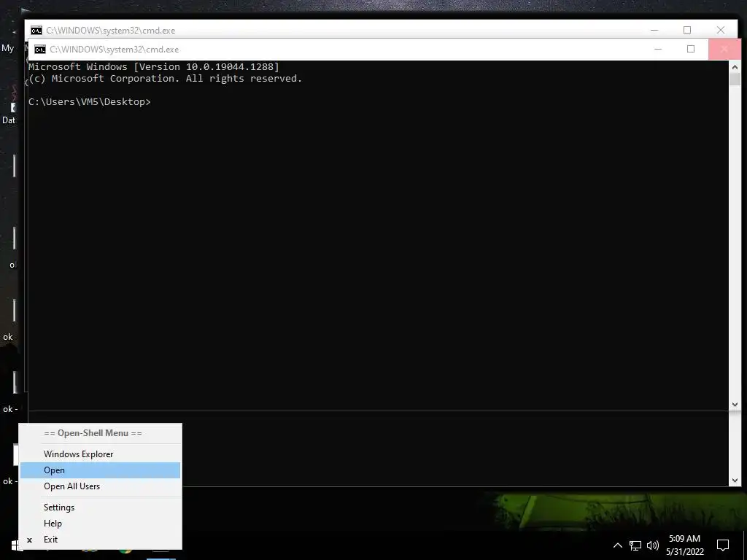Image resolution: width=747 pixels, height=560 pixels.
Task: Open Settings from the Open-Shell menu
Action: (100, 507)
